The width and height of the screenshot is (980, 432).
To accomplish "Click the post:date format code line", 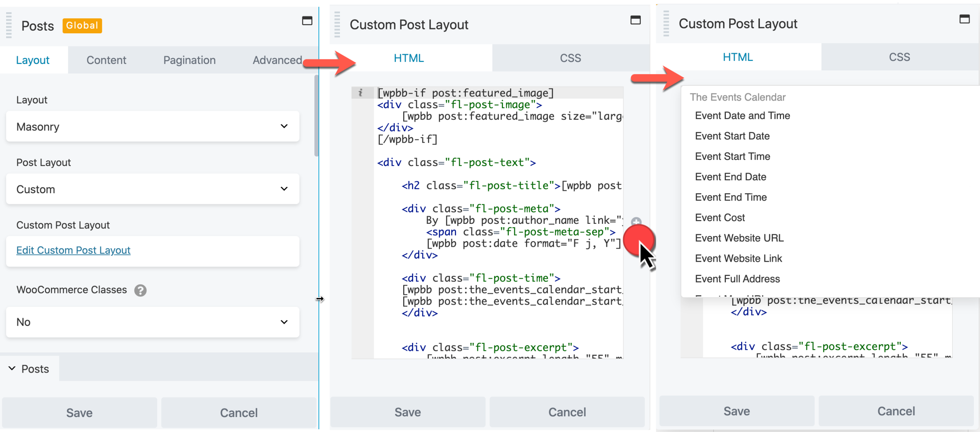I will (523, 243).
